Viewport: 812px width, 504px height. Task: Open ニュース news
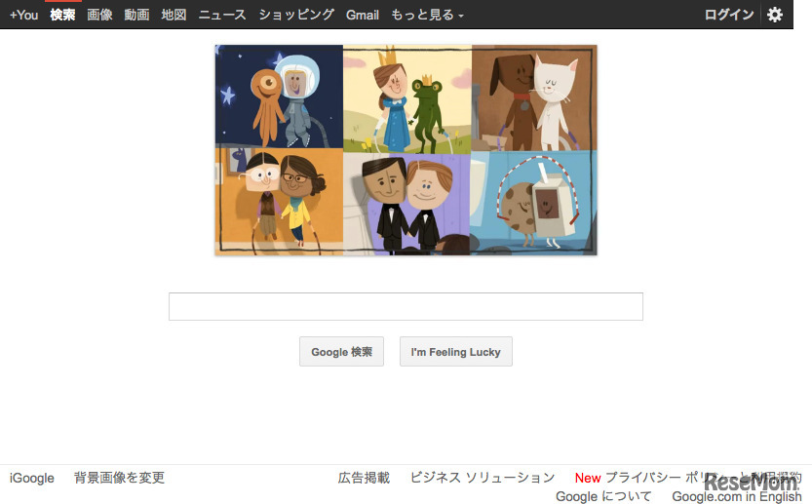222,15
